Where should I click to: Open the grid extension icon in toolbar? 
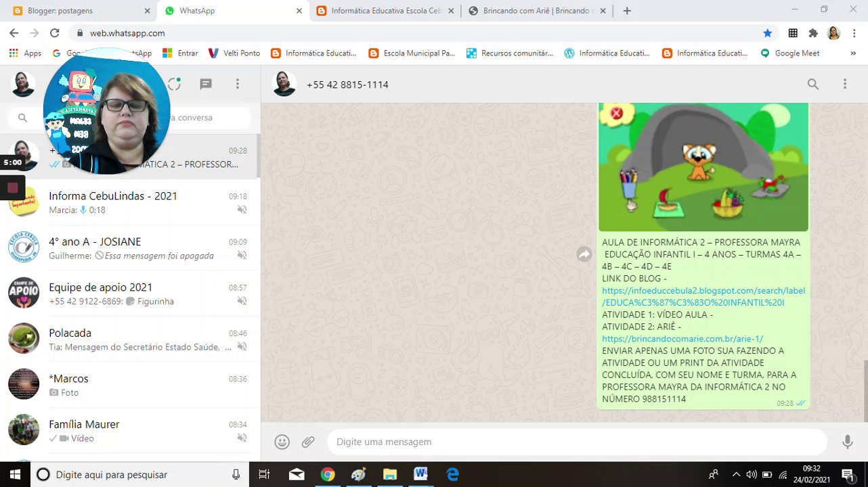[x=793, y=33]
